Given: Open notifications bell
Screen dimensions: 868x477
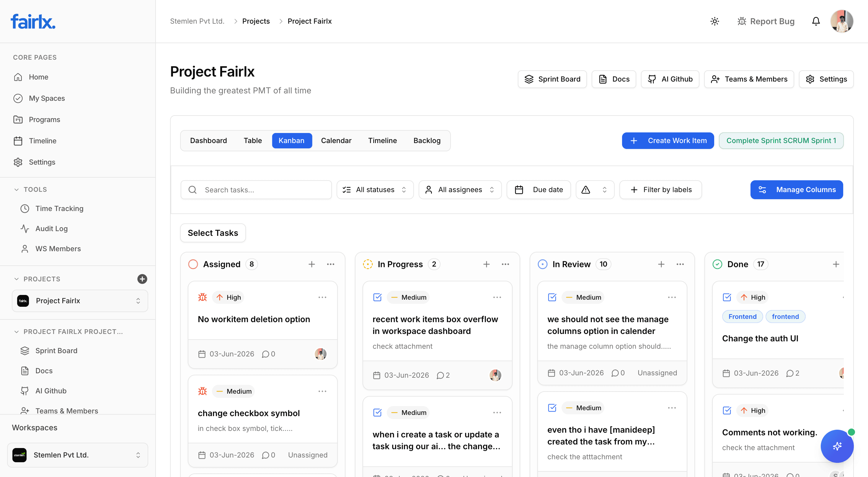Looking at the screenshot, I should point(816,21).
